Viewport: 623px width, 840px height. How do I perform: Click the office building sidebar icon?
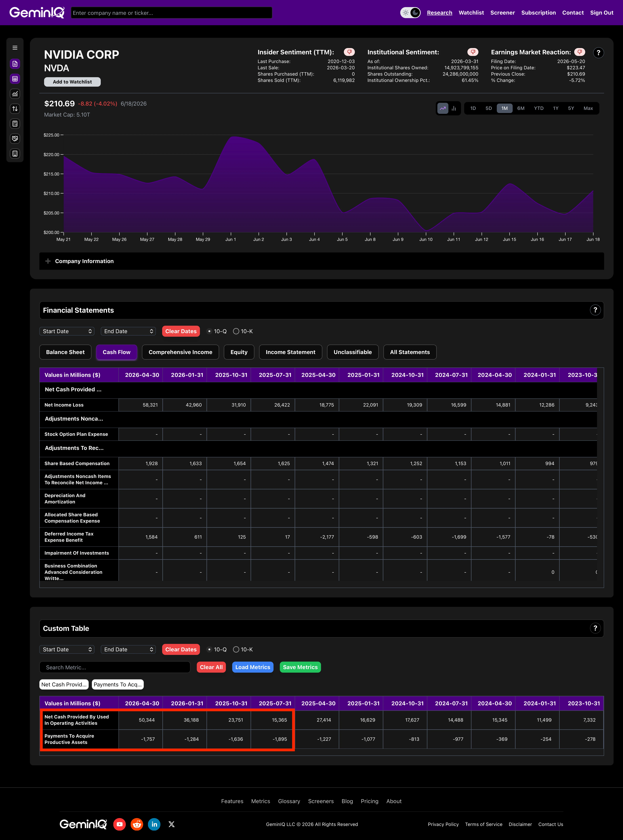pos(15,154)
